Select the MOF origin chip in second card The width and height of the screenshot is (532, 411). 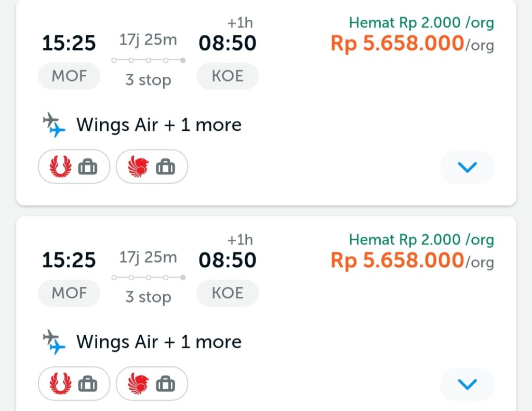tap(69, 293)
